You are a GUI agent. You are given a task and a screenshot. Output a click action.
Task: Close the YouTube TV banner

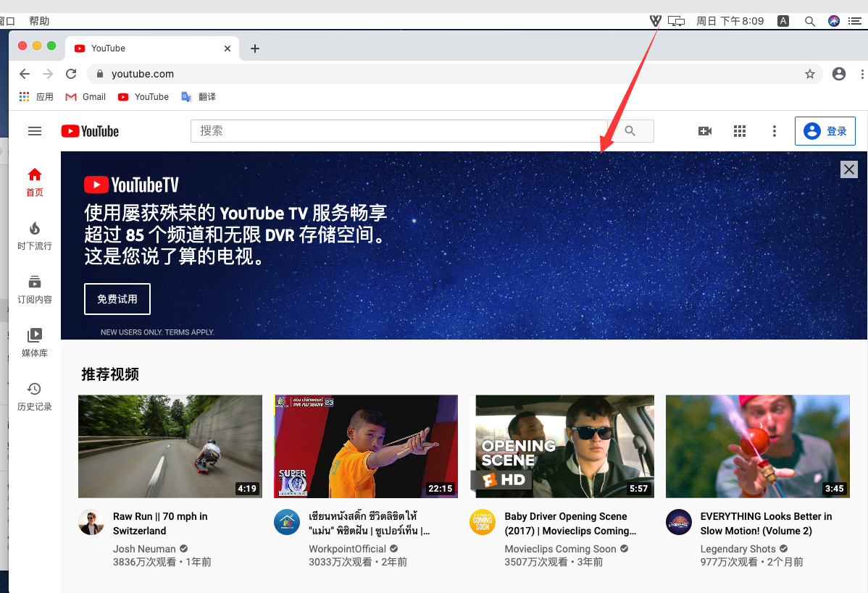tap(848, 169)
